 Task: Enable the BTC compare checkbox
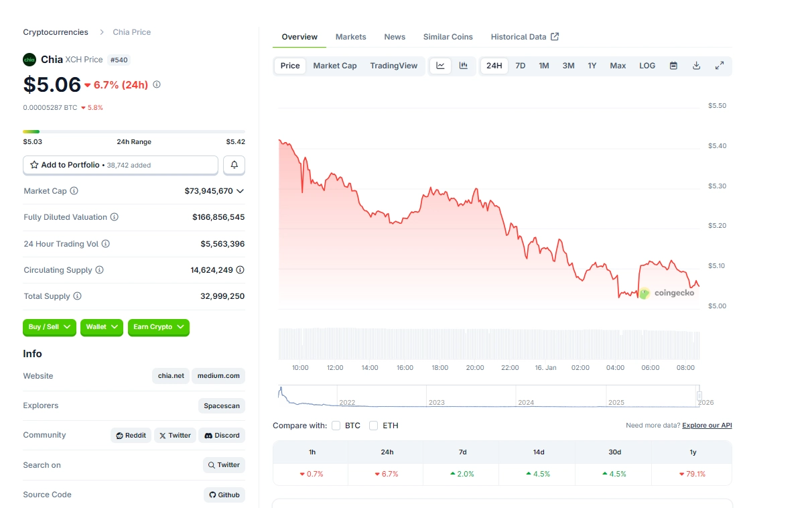(x=336, y=426)
